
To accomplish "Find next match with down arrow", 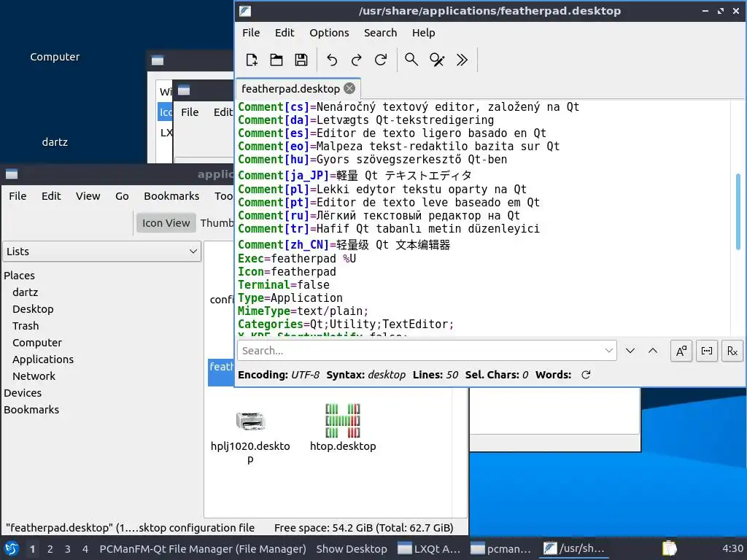I will pyautogui.click(x=630, y=351).
